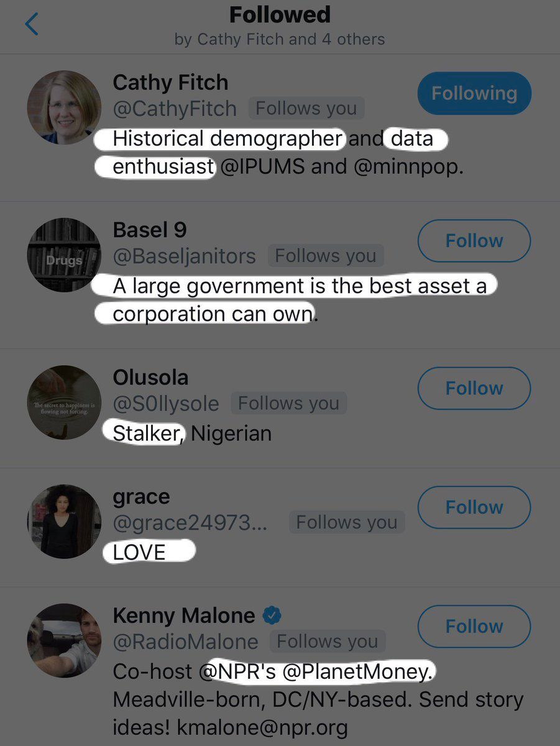Follow the Basel 9 account
The height and width of the screenshot is (746, 560).
pyautogui.click(x=474, y=241)
